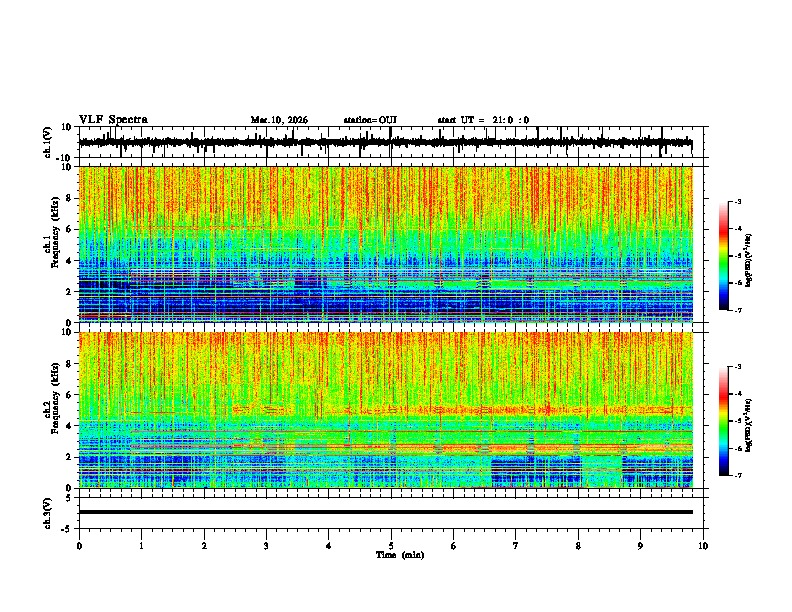Click the ch.2 spectrogram color scale bar
Viewport: 792px width, 612px height.
point(724,421)
